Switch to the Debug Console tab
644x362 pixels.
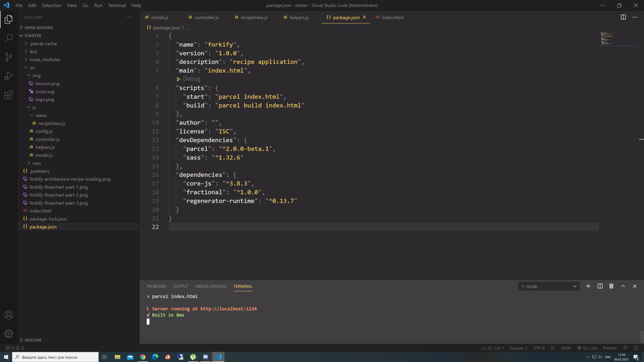[211, 286]
